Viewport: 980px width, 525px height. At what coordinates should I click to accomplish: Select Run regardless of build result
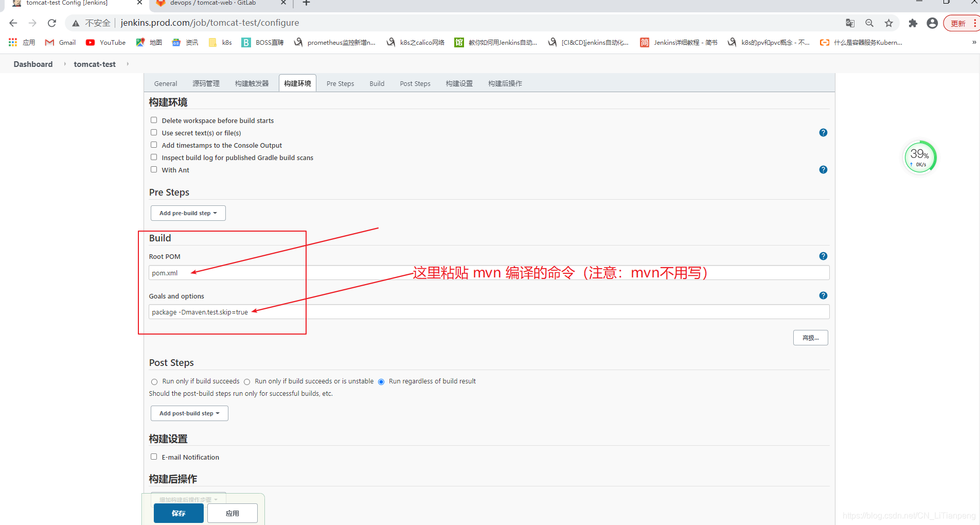[x=381, y=382]
